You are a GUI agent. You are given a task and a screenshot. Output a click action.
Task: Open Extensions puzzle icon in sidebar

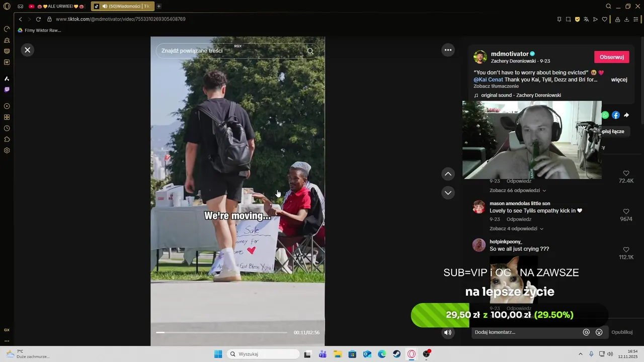click(7, 139)
